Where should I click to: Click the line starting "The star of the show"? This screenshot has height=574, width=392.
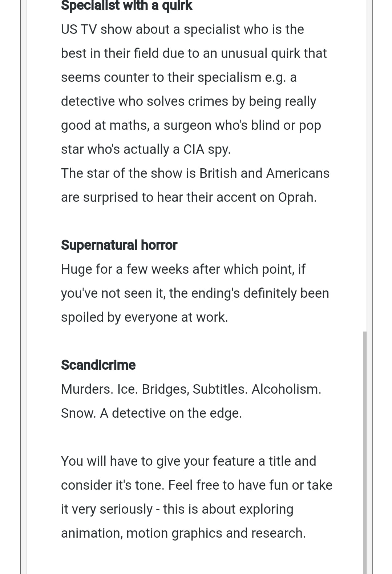pyautogui.click(x=195, y=173)
